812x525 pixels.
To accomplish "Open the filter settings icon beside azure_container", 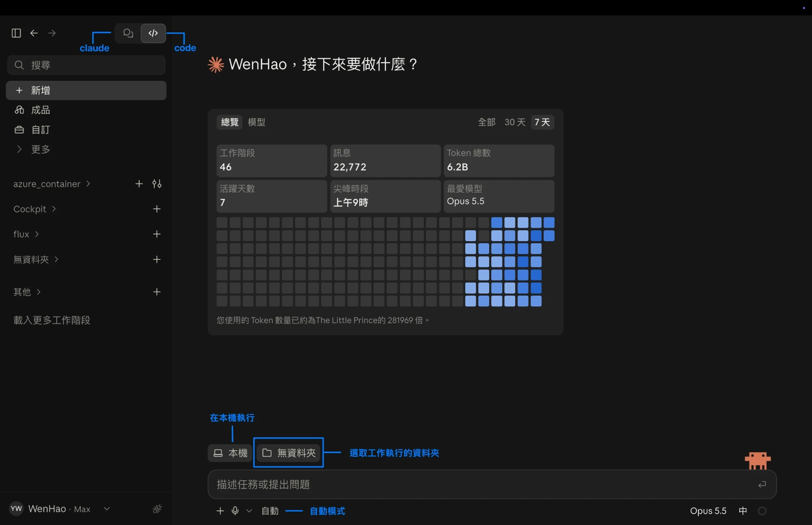I will [157, 184].
